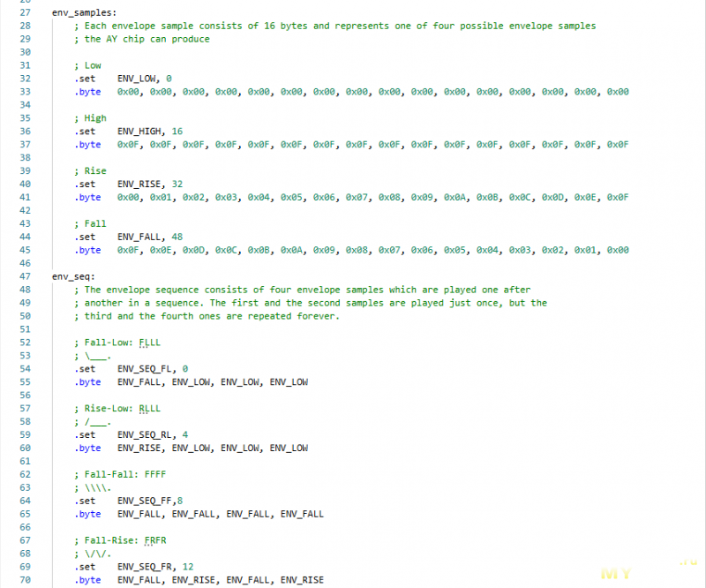
Task: Click the .byte directive on line 41
Action: point(87,197)
